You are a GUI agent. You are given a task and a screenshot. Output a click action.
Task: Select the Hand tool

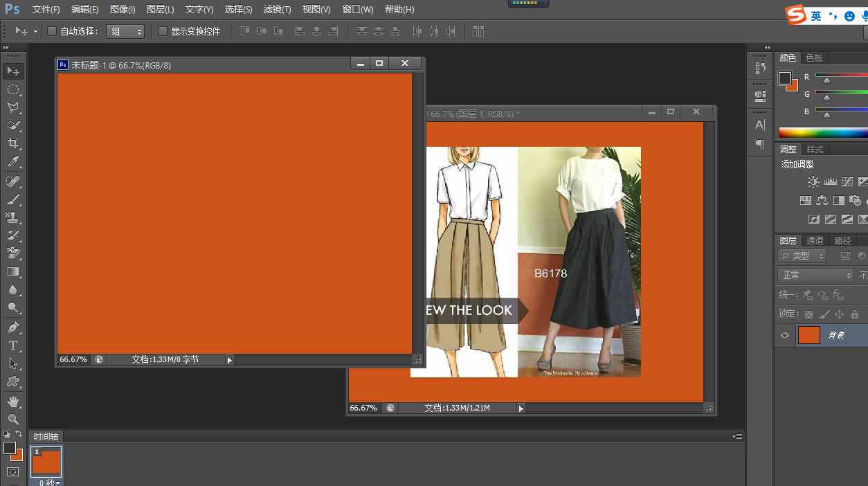coord(13,402)
